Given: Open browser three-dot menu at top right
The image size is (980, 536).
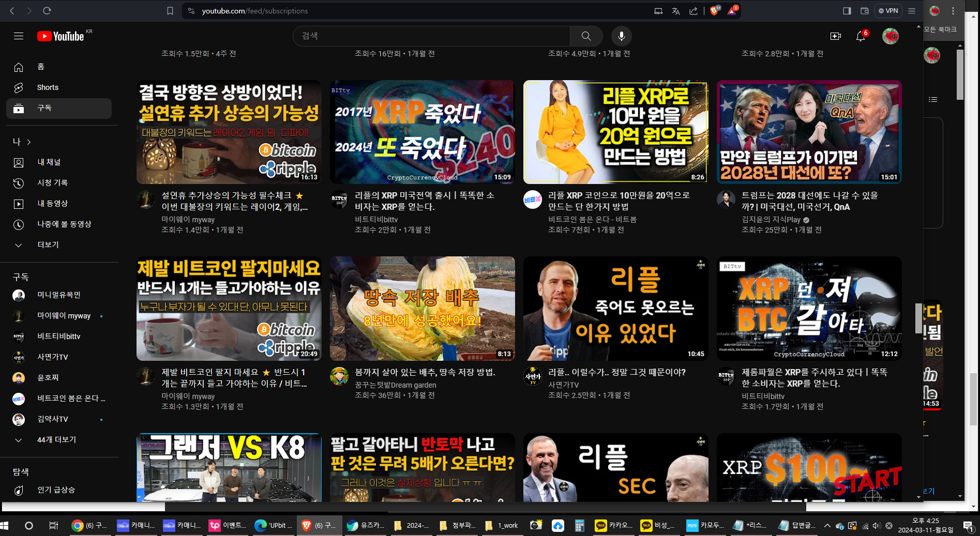Looking at the screenshot, I should [953, 11].
